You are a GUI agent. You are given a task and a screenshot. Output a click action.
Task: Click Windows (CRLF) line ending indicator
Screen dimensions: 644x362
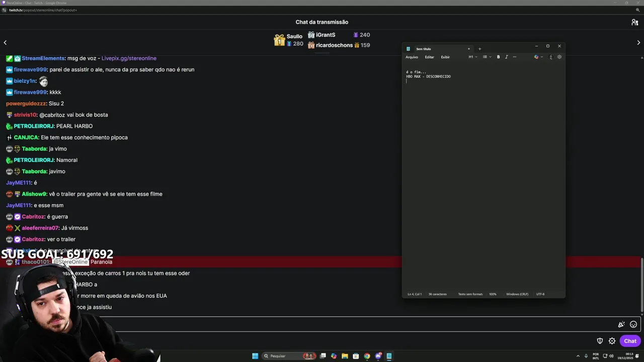[517, 294]
